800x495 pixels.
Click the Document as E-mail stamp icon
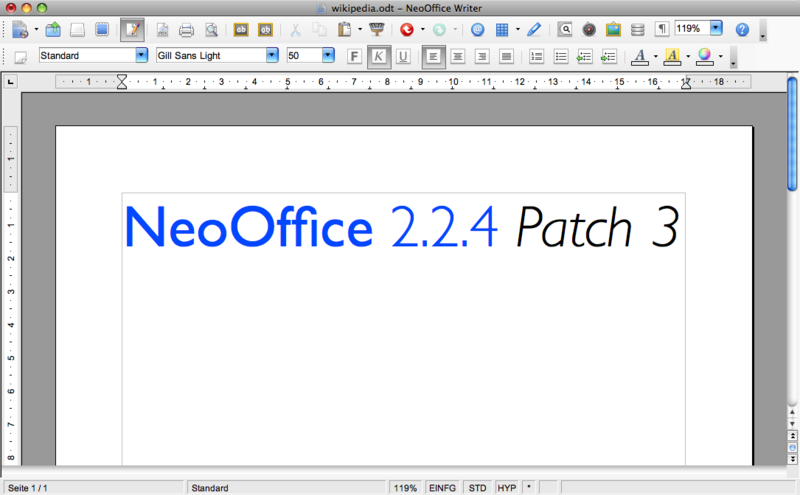(x=102, y=30)
